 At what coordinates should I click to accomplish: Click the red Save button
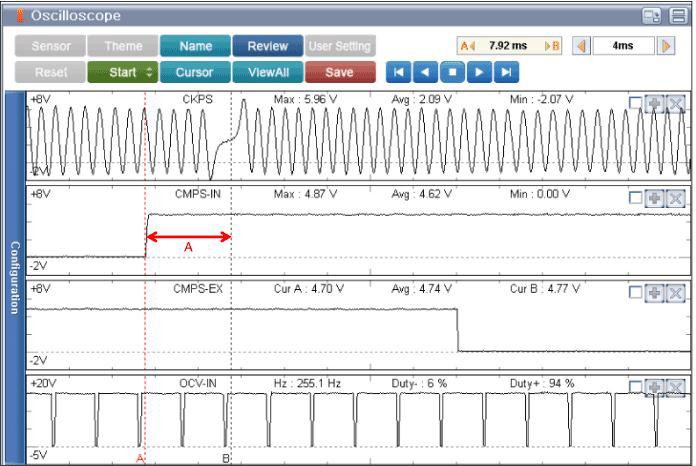coord(340,72)
